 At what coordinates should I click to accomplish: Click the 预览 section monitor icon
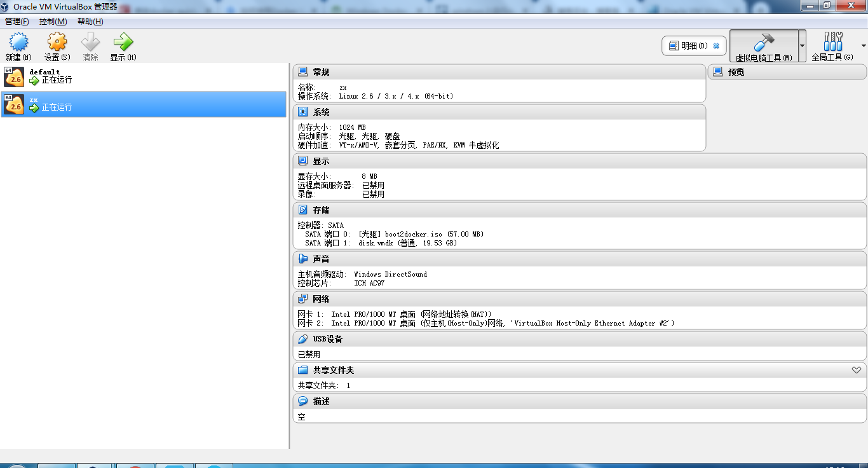pyautogui.click(x=718, y=72)
